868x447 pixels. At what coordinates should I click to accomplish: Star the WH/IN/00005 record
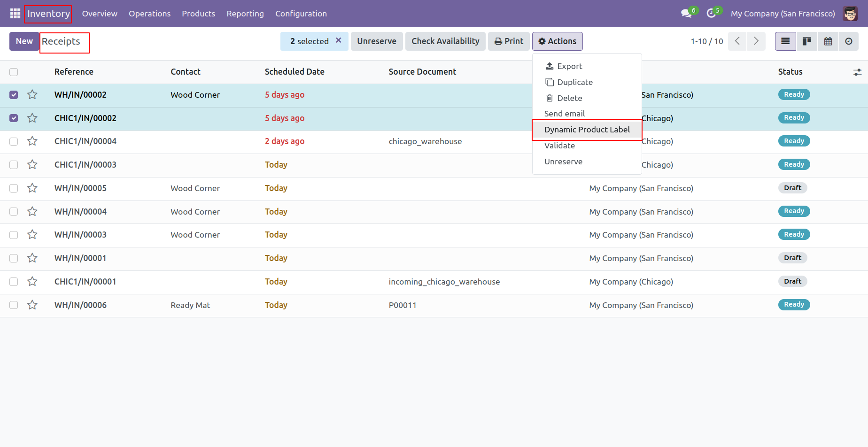32,188
